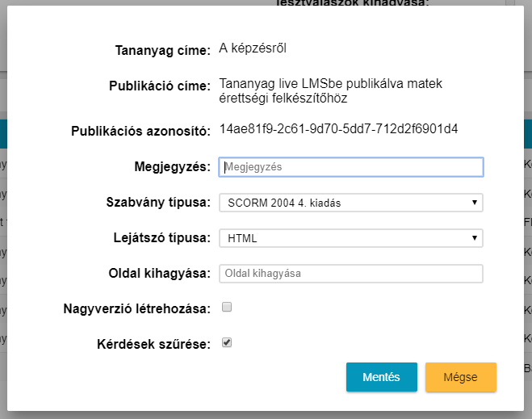Viewport: 532px width, 419px height.
Task: Click the Mentés button
Action: click(x=381, y=377)
